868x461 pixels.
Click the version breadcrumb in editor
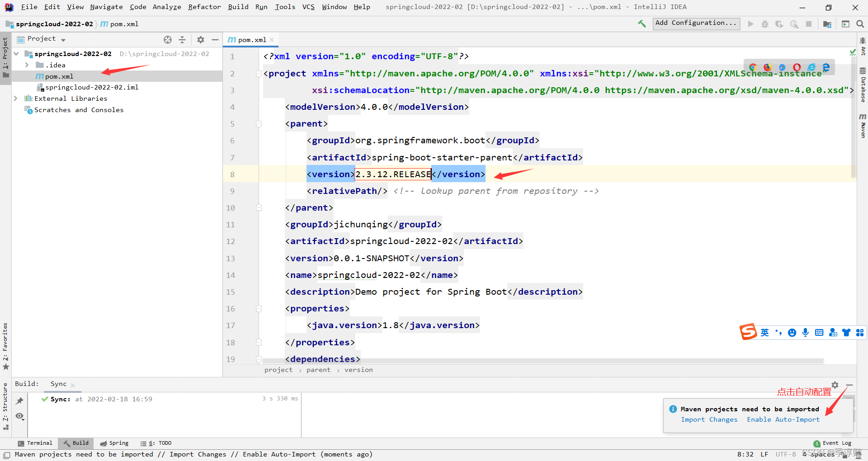pyautogui.click(x=359, y=370)
